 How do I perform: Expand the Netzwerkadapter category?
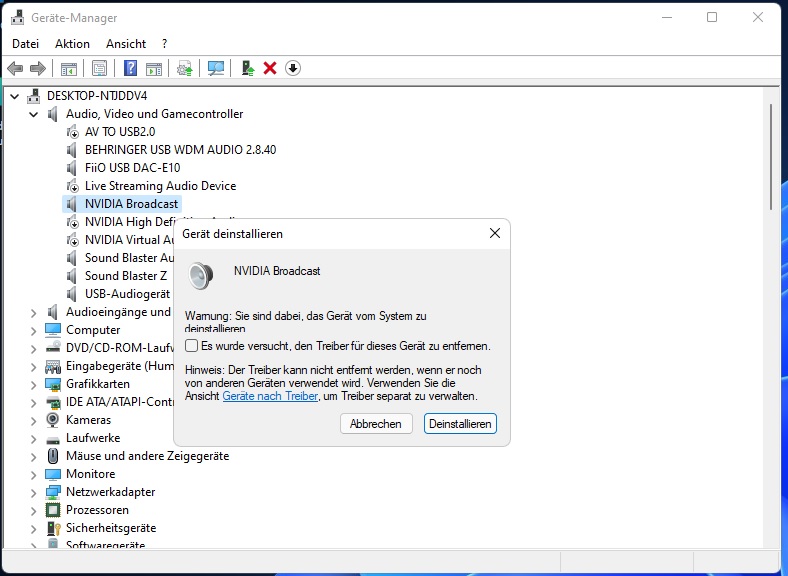coord(34,493)
